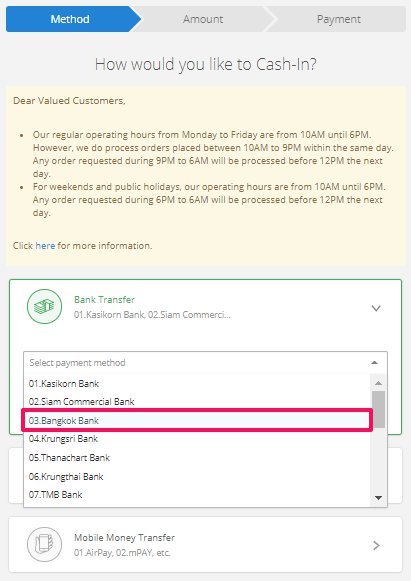Choose 01.Kasikorn Bank from the list
This screenshot has width=411, height=581.
pos(197,384)
